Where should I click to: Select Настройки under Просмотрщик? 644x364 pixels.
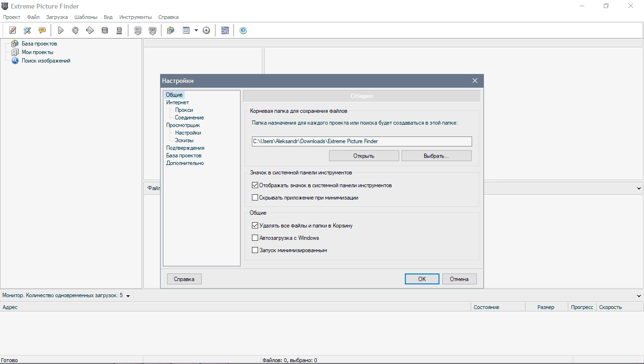click(188, 133)
